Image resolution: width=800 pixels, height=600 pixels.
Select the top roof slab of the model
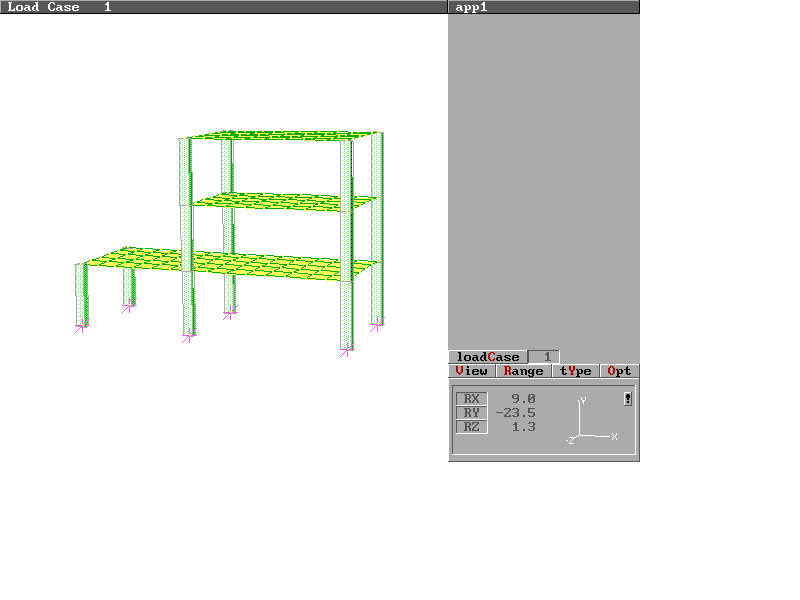click(285, 135)
